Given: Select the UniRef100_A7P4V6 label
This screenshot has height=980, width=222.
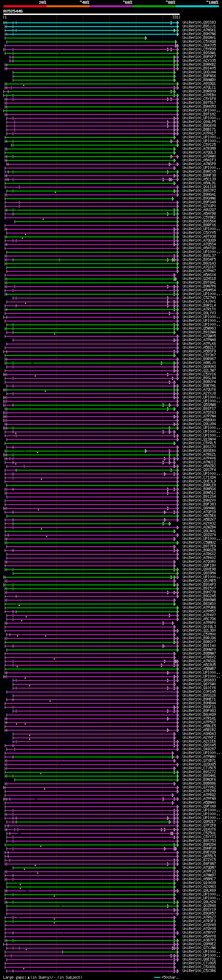Looking at the screenshot, I should click(x=199, y=459).
